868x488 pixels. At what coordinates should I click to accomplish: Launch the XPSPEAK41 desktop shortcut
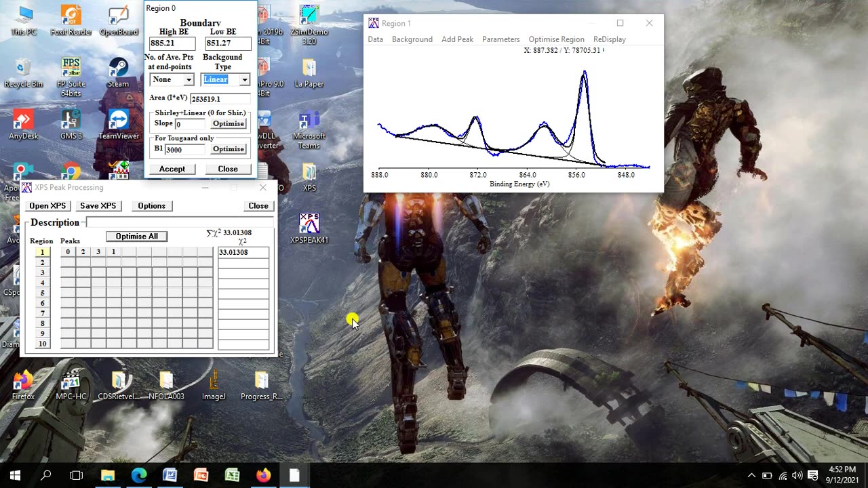(x=309, y=228)
